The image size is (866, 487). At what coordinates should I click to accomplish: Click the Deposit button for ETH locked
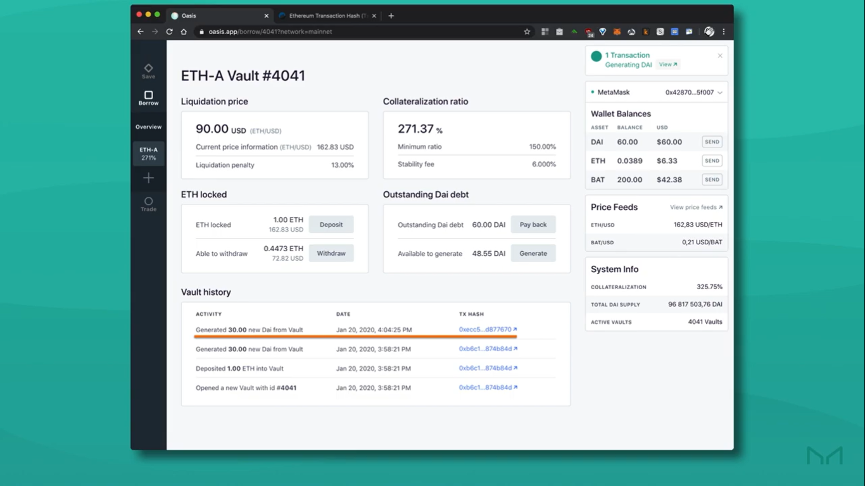click(331, 225)
